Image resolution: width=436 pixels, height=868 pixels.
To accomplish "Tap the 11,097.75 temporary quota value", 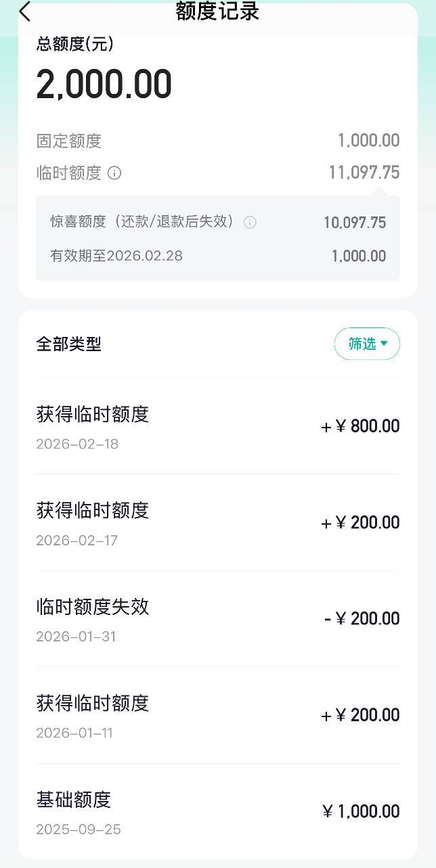I will 364,173.
